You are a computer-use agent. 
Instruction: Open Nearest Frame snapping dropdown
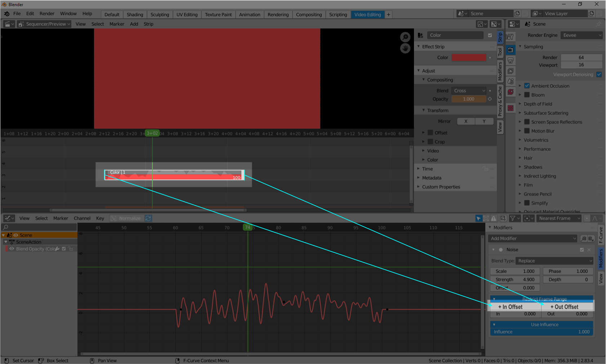[559, 218]
